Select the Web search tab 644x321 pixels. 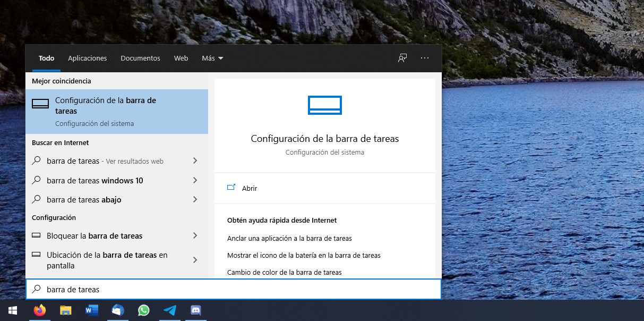pyautogui.click(x=181, y=58)
